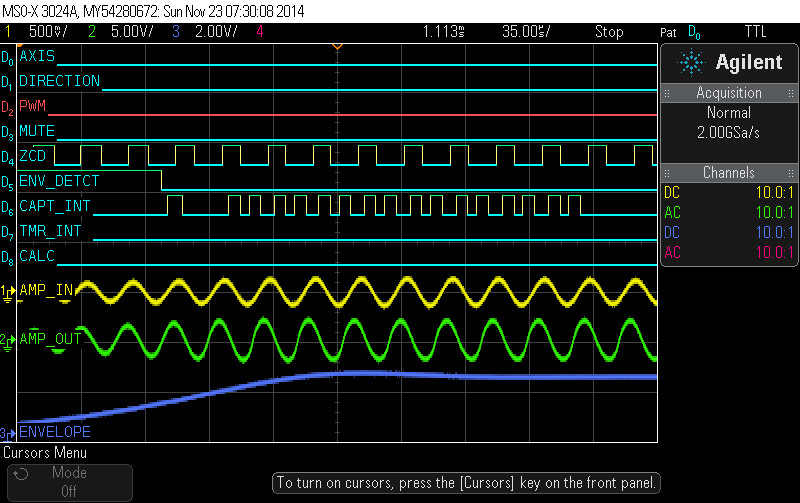Click the Agilent logo icon

(x=691, y=62)
